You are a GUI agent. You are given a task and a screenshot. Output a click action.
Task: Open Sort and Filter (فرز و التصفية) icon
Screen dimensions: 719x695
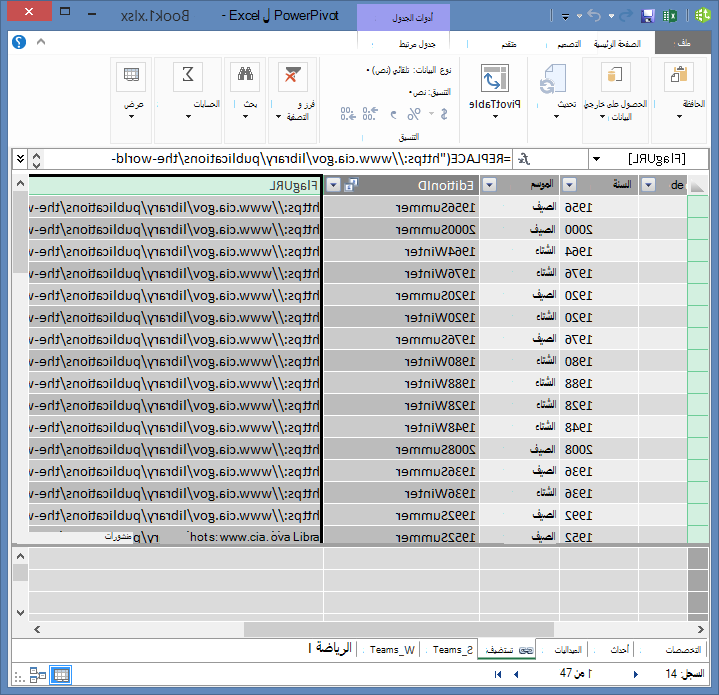[x=293, y=77]
